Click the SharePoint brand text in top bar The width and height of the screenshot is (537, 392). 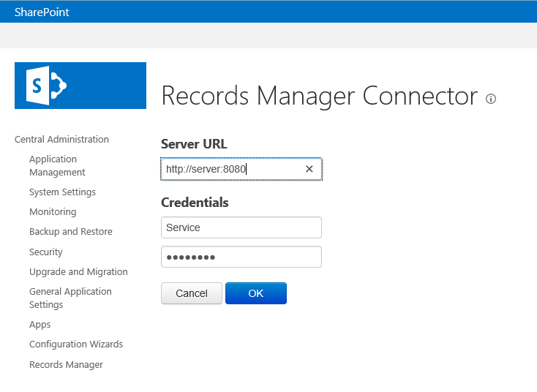(x=42, y=12)
